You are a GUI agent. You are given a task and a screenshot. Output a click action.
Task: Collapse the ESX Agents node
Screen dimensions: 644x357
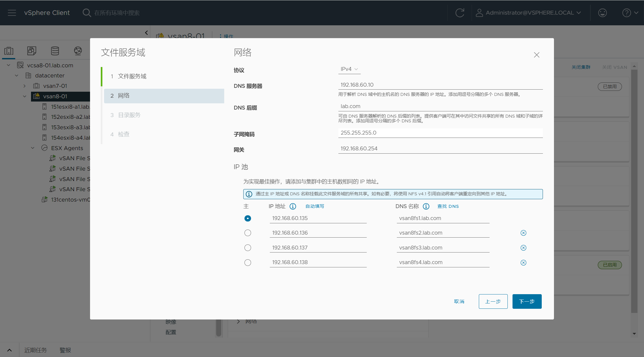[33, 148]
